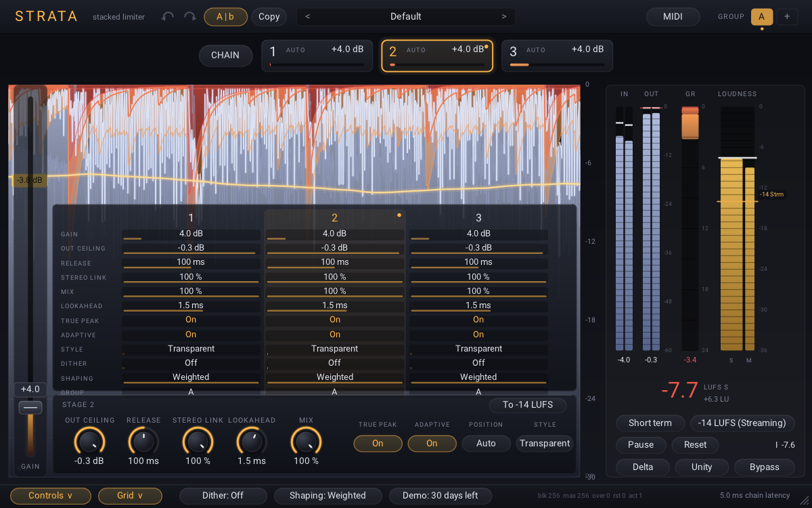Open the Dither: Off selector
The width and height of the screenshot is (812, 508).
pyautogui.click(x=223, y=496)
